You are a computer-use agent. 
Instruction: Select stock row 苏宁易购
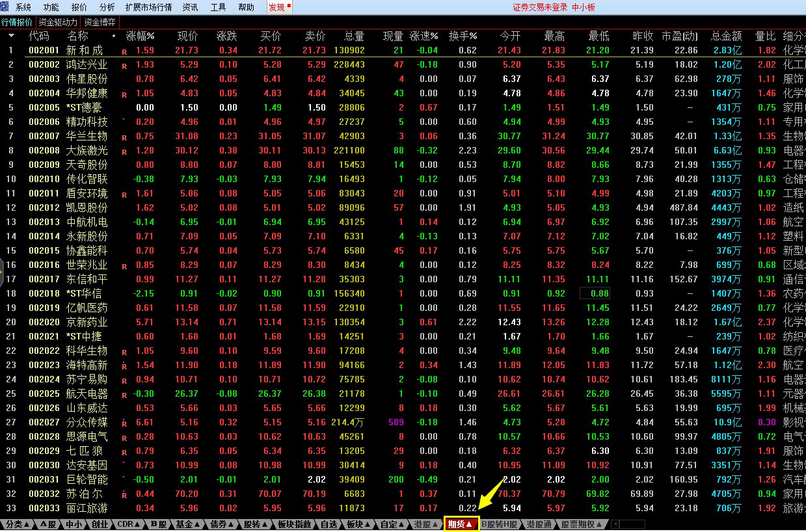tap(87, 379)
